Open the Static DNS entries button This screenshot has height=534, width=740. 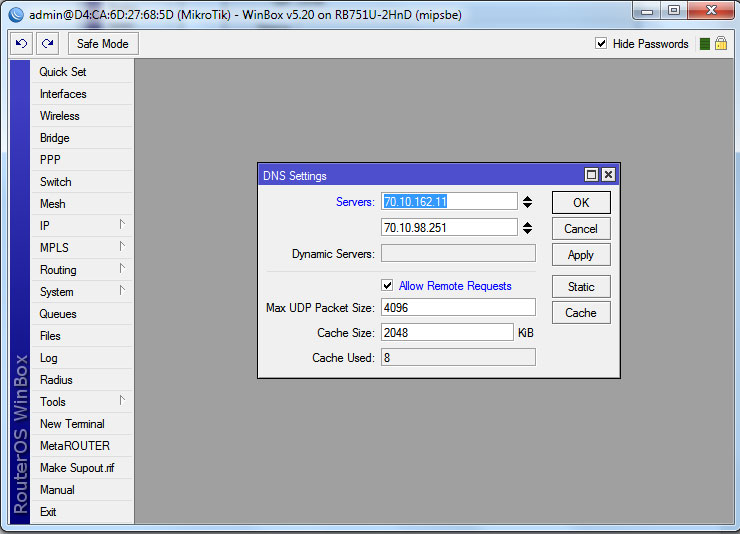point(581,287)
